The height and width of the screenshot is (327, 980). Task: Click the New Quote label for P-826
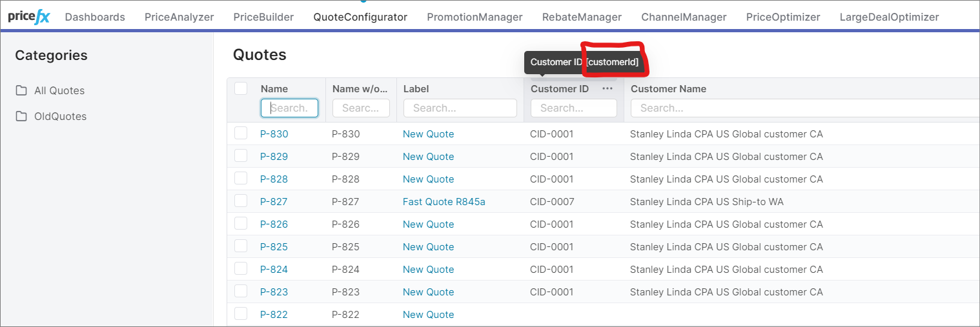click(428, 224)
